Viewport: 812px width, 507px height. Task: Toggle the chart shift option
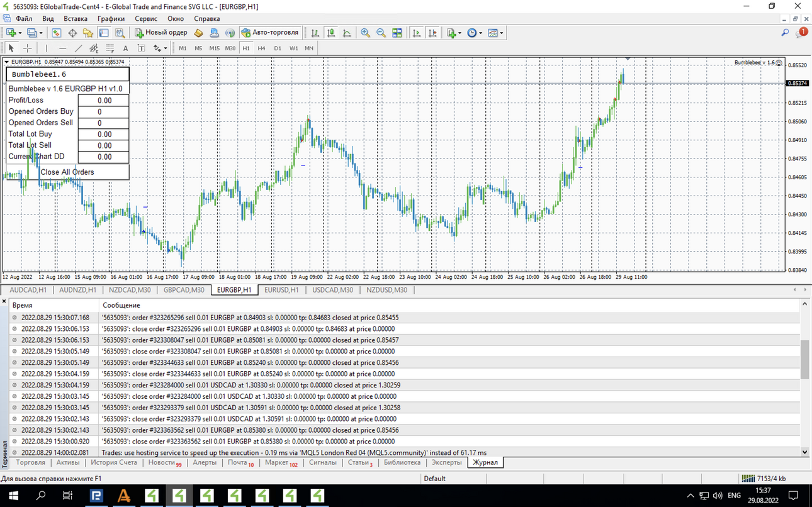432,33
